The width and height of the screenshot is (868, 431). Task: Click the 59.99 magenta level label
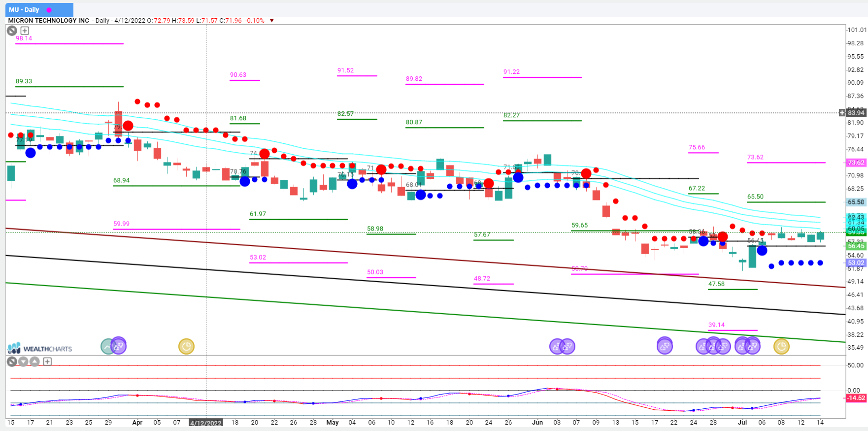(x=121, y=224)
